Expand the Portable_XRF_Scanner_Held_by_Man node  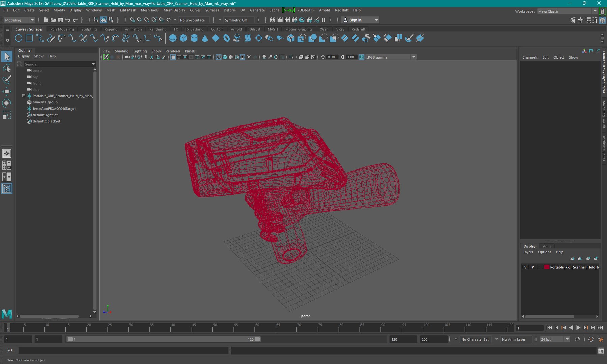[24, 96]
